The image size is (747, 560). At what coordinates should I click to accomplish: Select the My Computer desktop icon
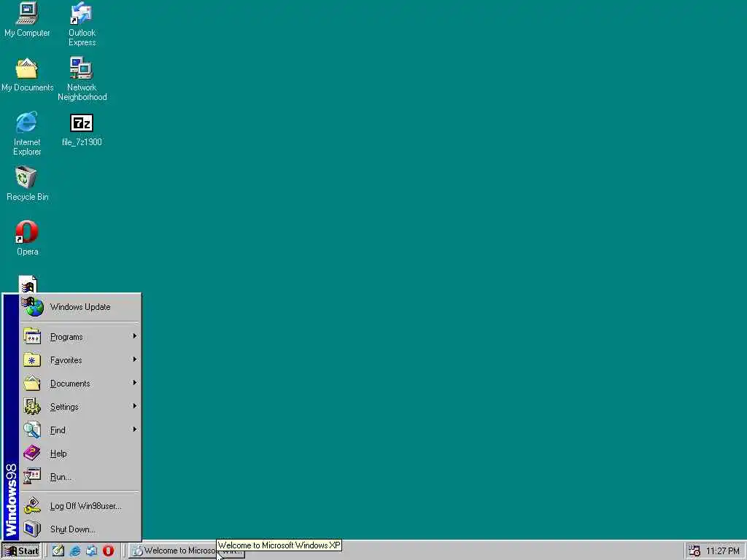(x=27, y=20)
